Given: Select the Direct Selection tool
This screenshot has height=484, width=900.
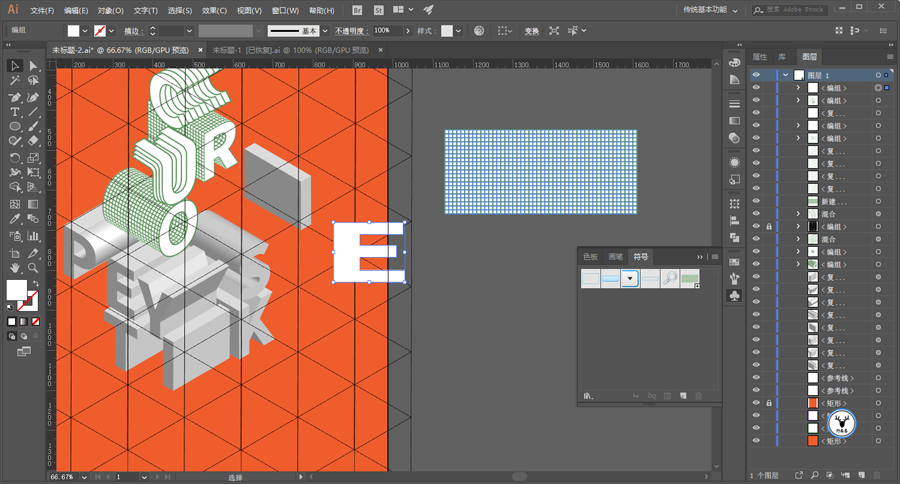Looking at the screenshot, I should (x=33, y=66).
